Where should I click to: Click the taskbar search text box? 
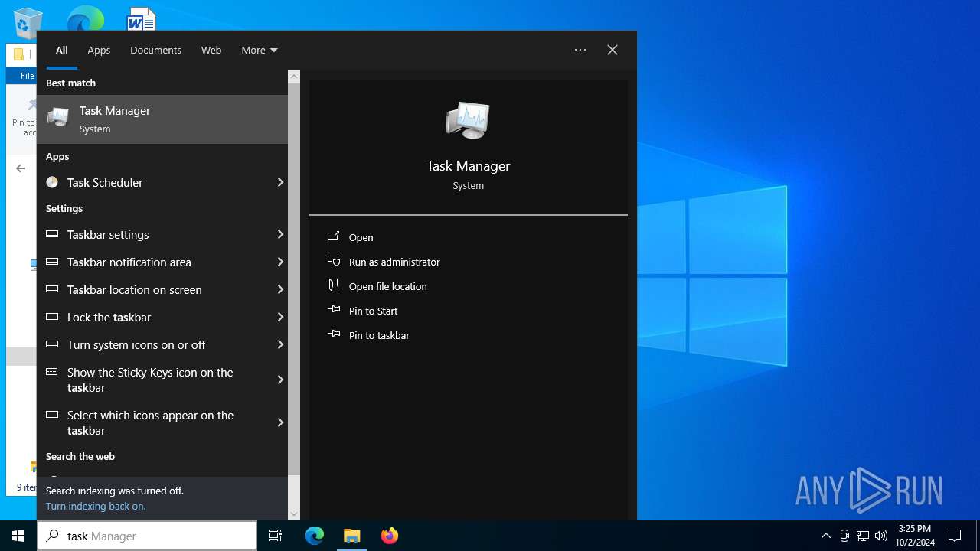pyautogui.click(x=153, y=536)
